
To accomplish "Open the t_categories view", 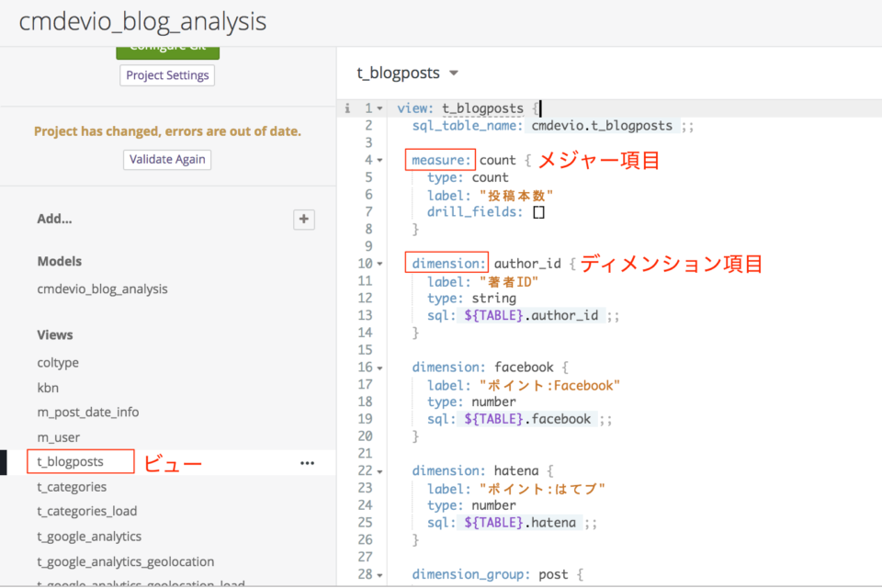I will click(x=71, y=486).
